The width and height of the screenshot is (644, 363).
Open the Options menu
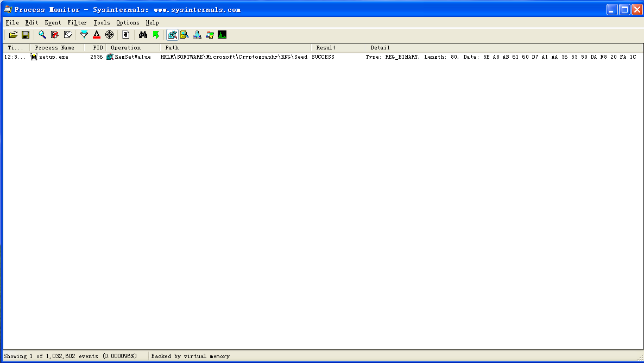128,23
